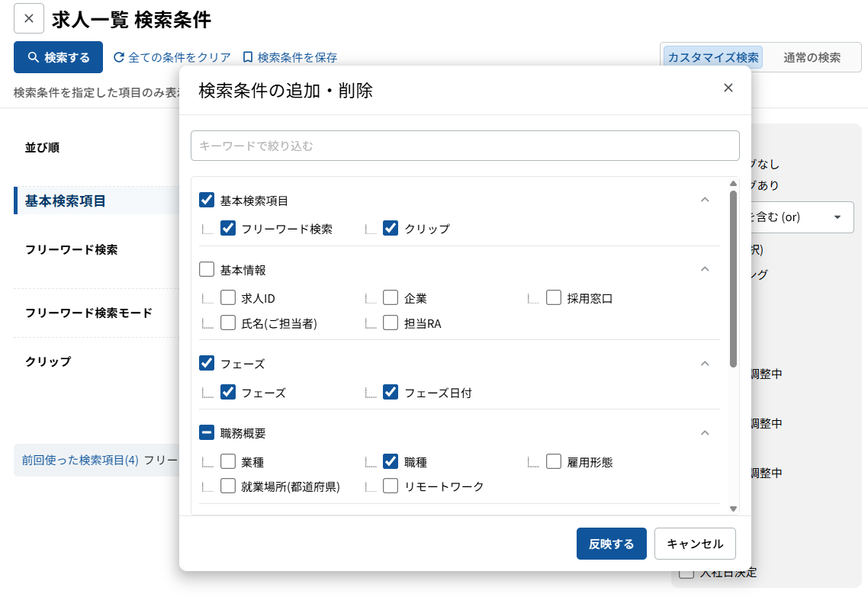Image resolution: width=868 pixels, height=597 pixels.
Task: Uncheck the フリーワード検索 checkbox
Action: pos(228,228)
